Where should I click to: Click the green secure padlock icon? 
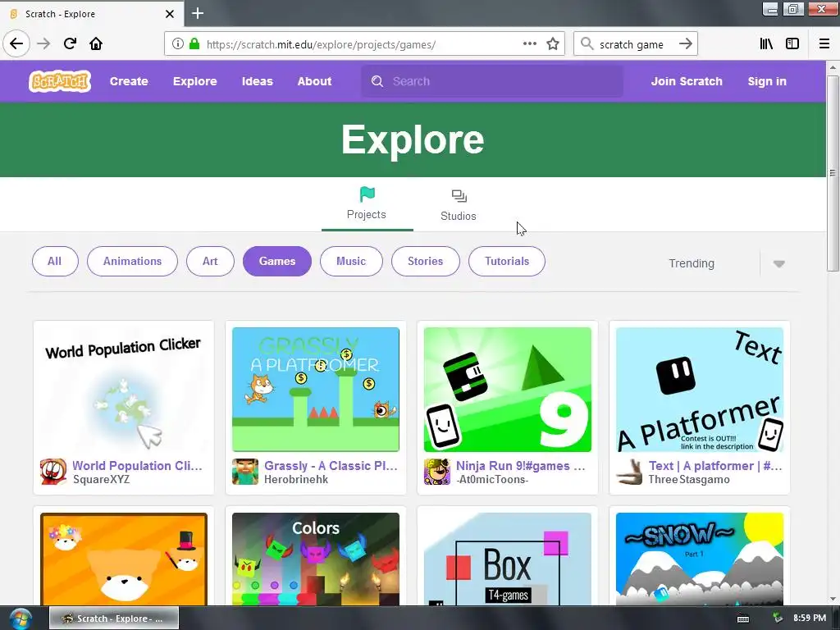tap(194, 44)
